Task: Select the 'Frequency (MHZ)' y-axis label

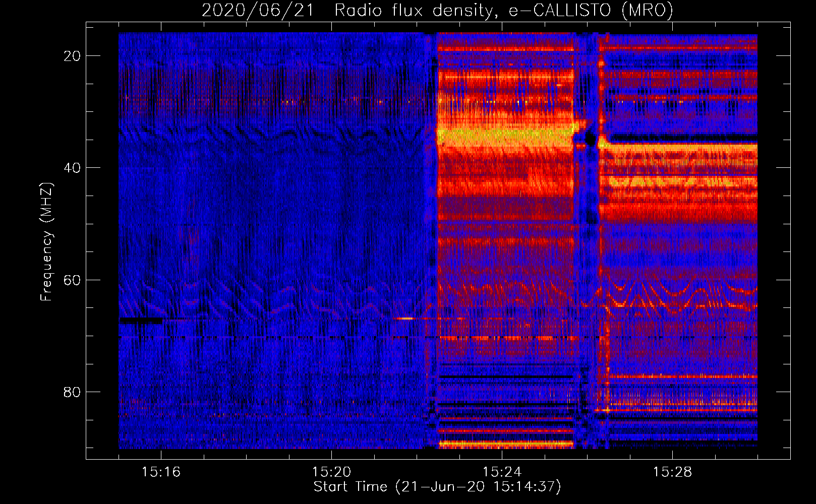Action: tap(46, 242)
